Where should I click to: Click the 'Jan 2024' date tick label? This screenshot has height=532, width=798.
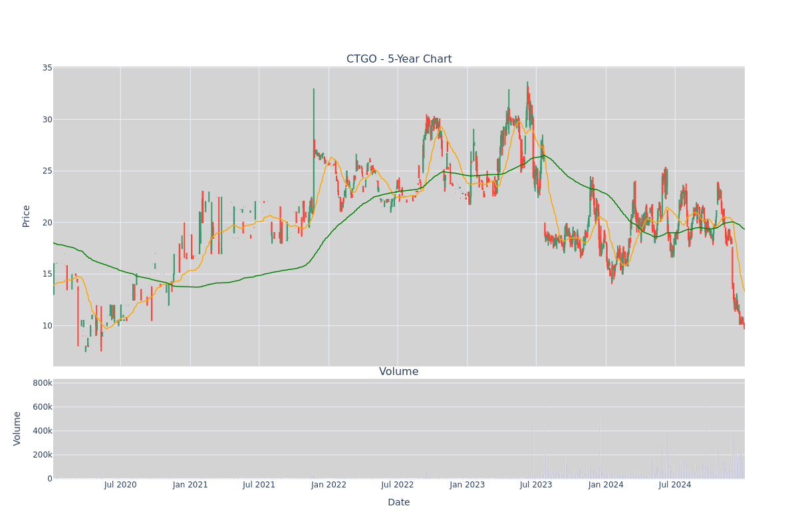(606, 485)
